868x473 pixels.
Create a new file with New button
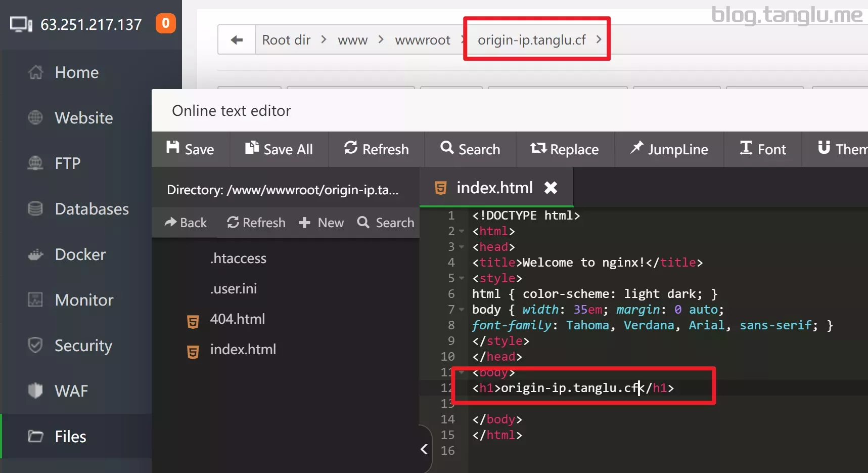point(321,223)
